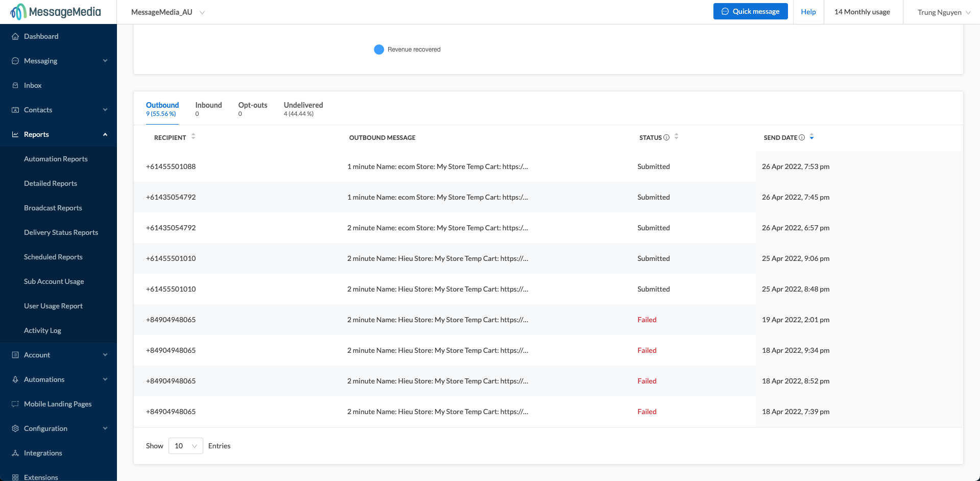Viewport: 980px width, 481px height.
Task: Click Failed status for 19 Apr 2:01 pm
Action: coord(647,320)
